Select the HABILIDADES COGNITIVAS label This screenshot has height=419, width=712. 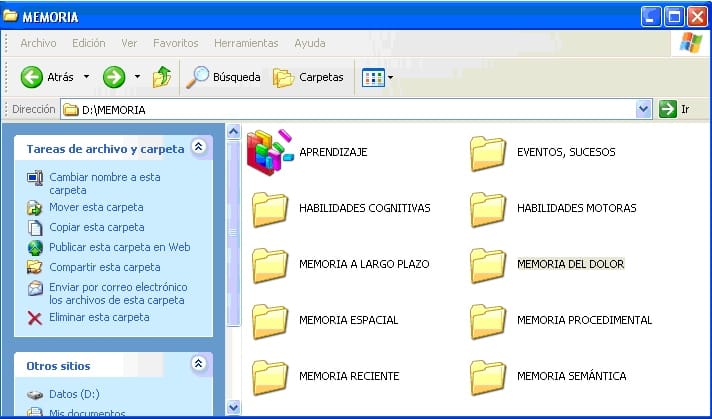tap(365, 208)
